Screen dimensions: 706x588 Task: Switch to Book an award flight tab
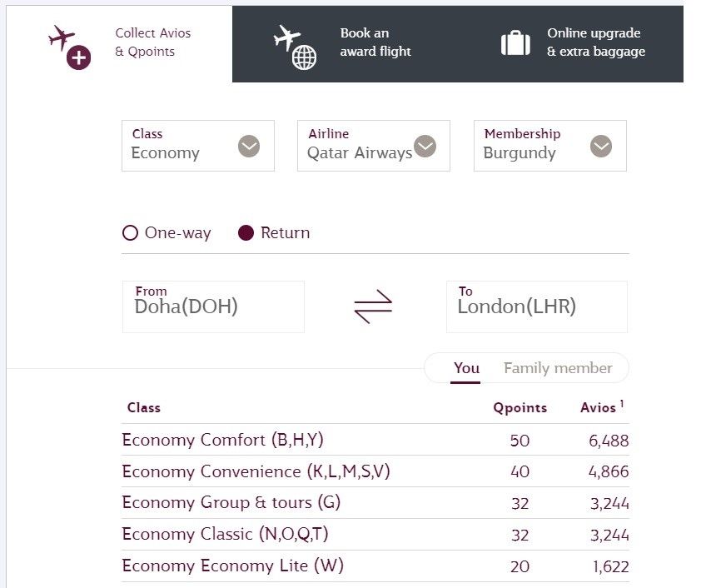341,43
